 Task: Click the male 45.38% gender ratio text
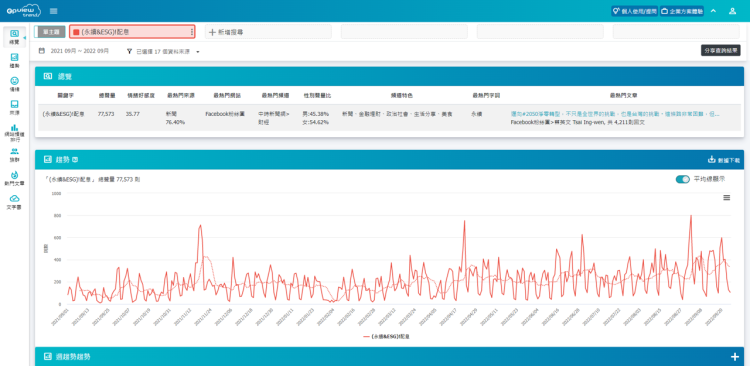(315, 114)
